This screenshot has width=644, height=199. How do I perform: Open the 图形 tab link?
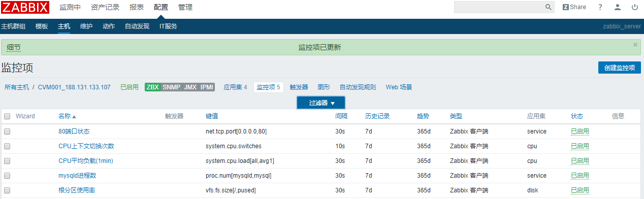tap(324, 87)
